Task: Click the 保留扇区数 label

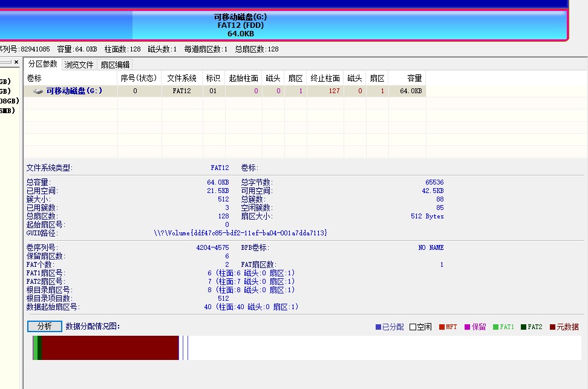Action: point(46,256)
